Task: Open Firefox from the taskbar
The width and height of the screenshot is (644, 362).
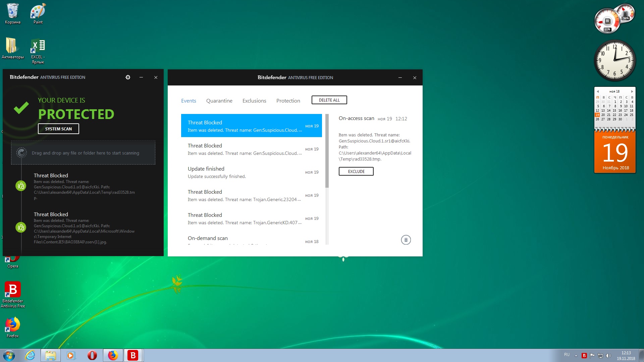Action: (x=113, y=355)
